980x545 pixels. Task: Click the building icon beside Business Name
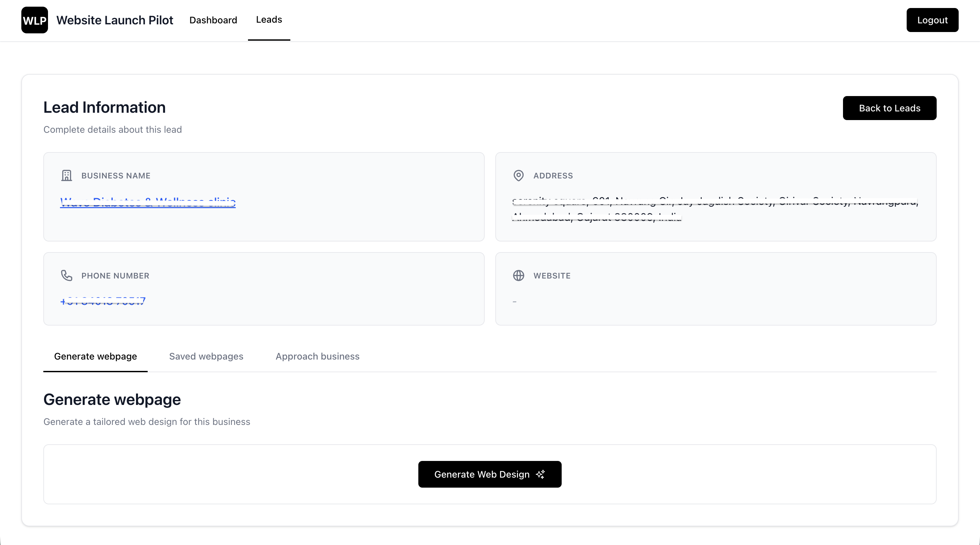coord(67,175)
